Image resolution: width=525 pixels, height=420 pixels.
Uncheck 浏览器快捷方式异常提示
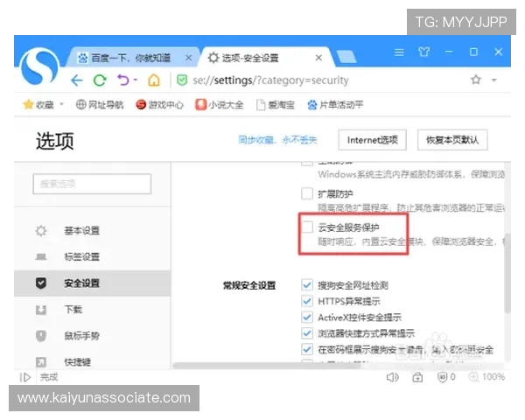pos(307,332)
